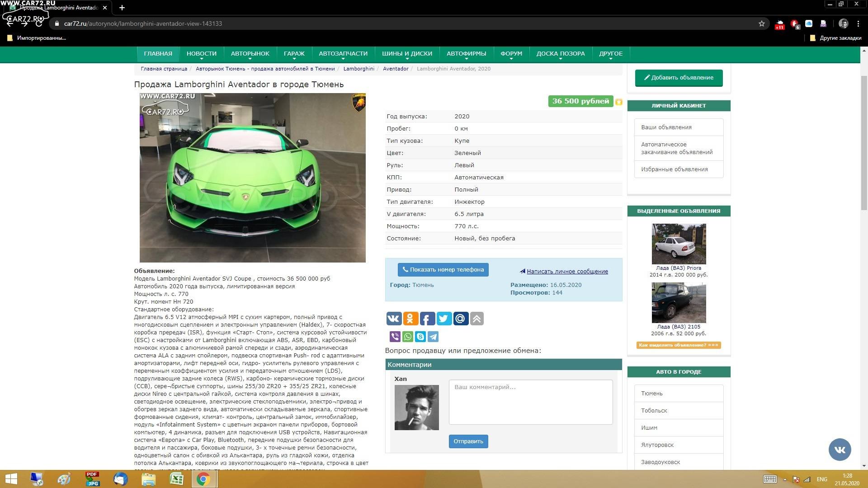
Task: Open floating VK chat widget
Action: tap(840, 449)
